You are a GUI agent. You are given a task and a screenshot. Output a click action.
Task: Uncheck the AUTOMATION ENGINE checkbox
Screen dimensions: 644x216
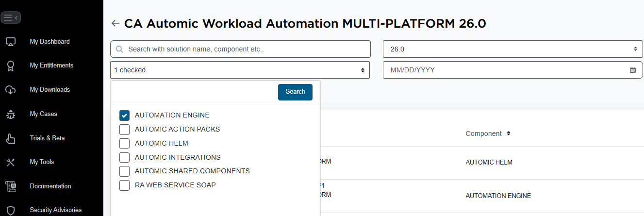(124, 116)
